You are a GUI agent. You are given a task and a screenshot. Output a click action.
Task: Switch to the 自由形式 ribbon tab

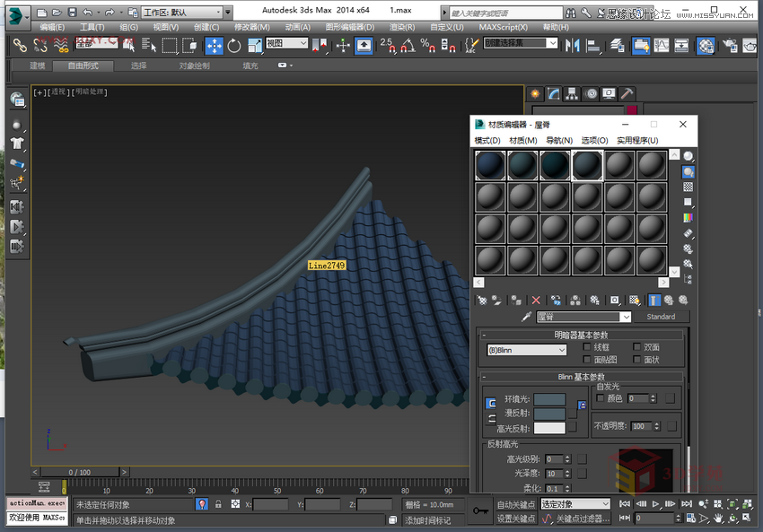pos(81,65)
